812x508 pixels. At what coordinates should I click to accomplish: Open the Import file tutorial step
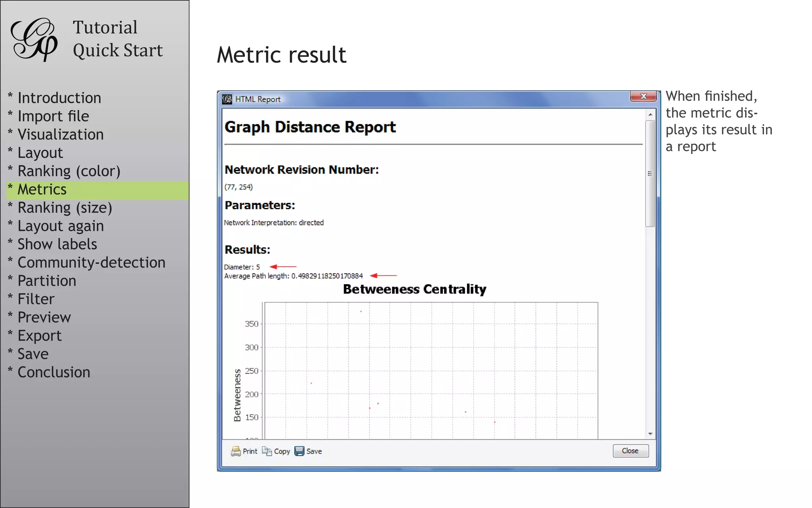pos(53,116)
